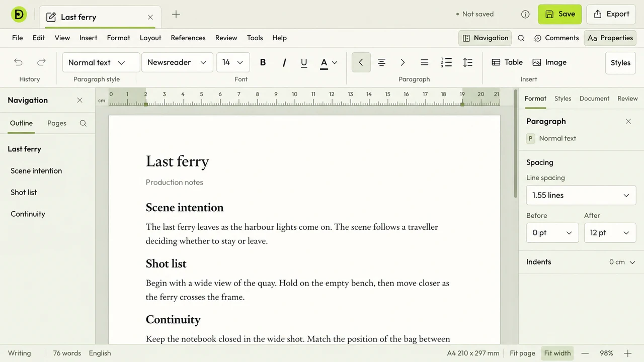Add a new document tab

coord(176,14)
